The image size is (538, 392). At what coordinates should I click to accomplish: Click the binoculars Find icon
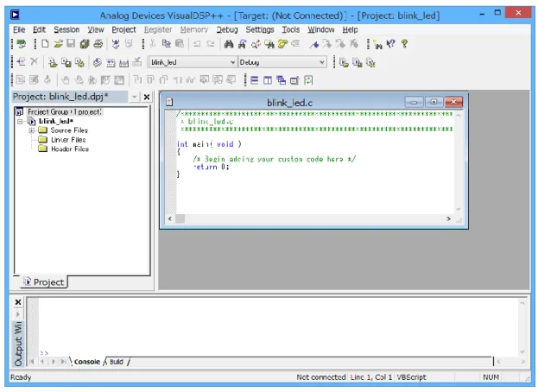click(229, 44)
